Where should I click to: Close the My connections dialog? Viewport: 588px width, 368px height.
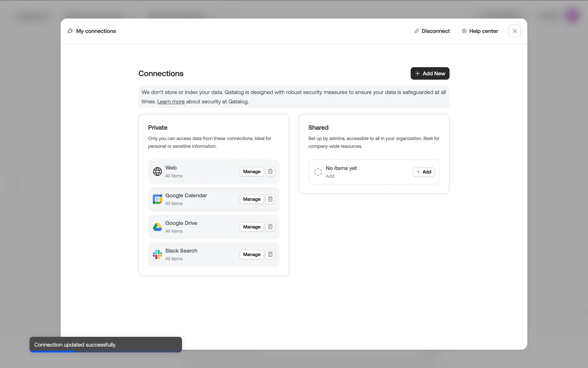(x=514, y=31)
